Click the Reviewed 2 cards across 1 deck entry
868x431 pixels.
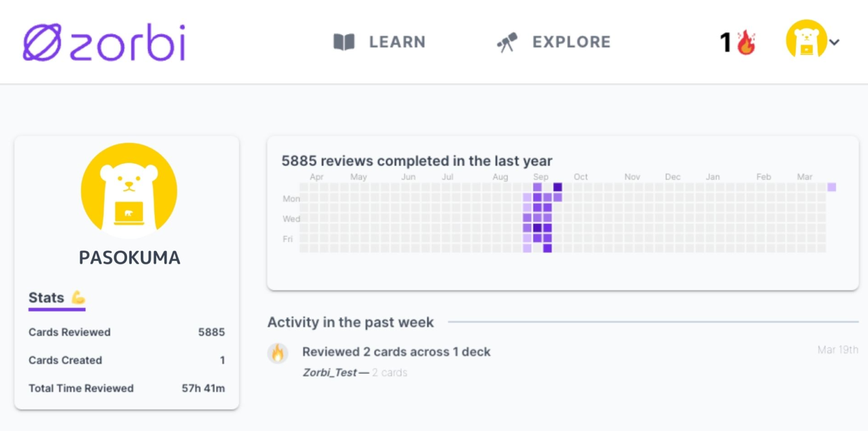tap(396, 352)
